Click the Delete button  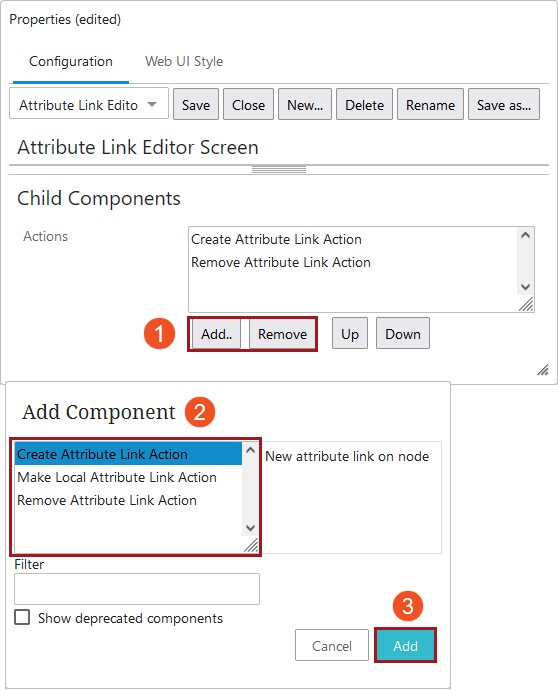(364, 105)
